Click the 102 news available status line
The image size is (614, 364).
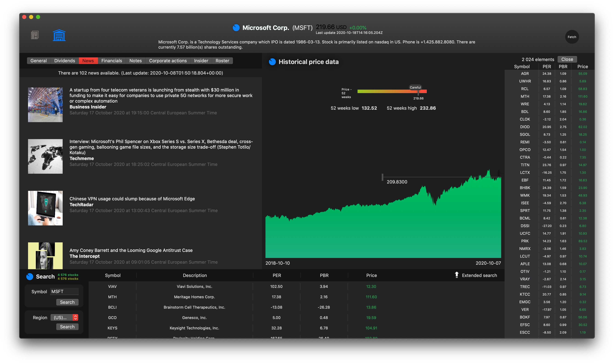coord(140,73)
